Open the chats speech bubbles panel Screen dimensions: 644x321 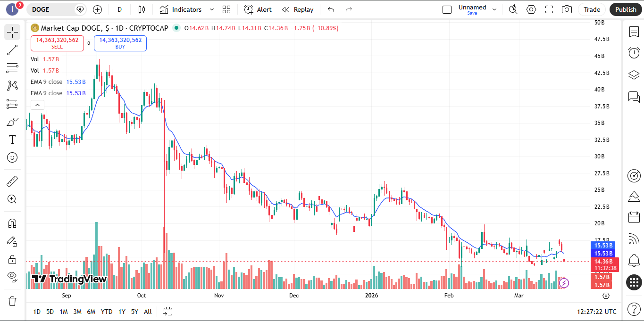tap(634, 97)
